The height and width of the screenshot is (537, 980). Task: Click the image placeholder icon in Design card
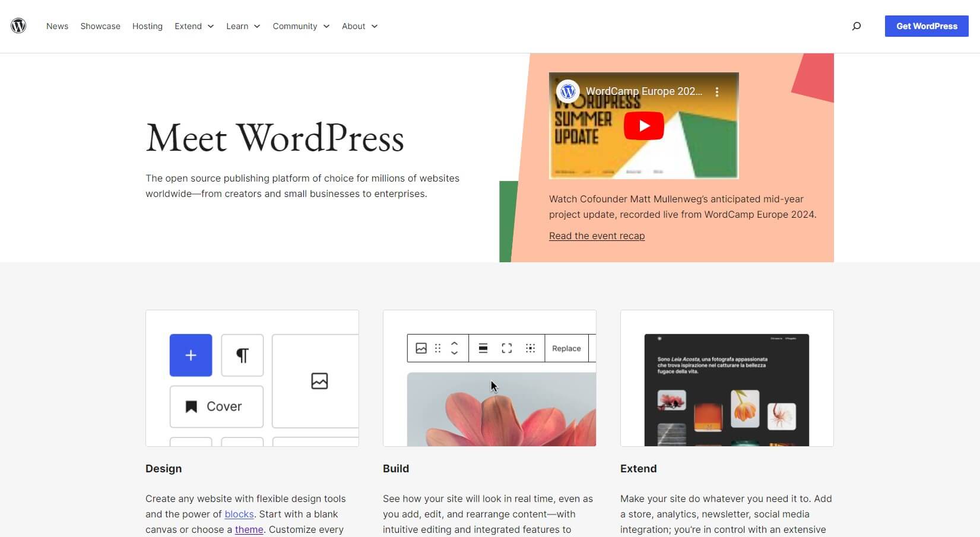coord(319,381)
